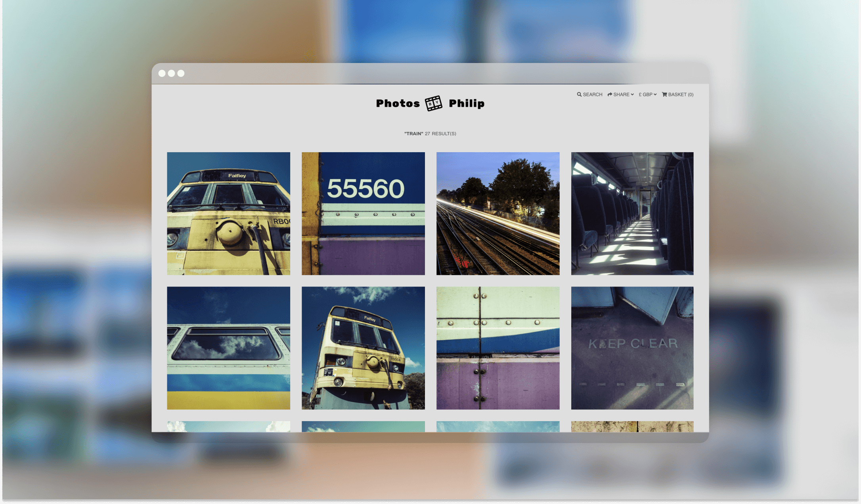
Task: Click the film strip logo icon
Action: pos(434,103)
